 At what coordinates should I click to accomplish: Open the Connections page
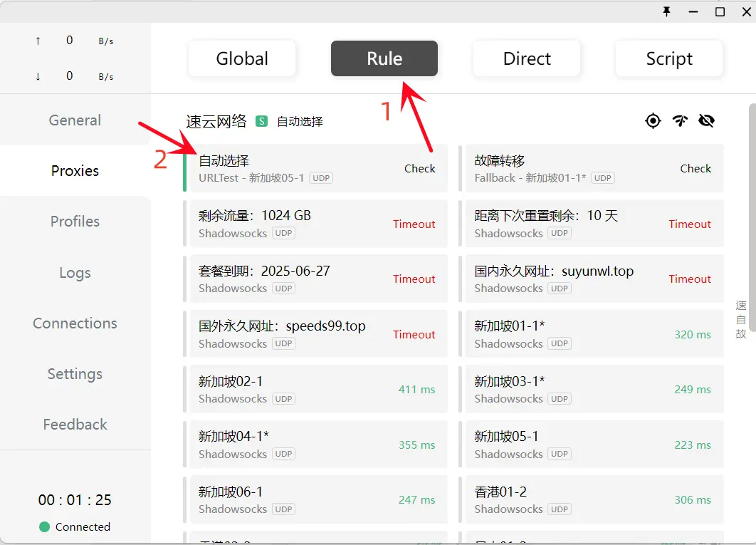(75, 323)
